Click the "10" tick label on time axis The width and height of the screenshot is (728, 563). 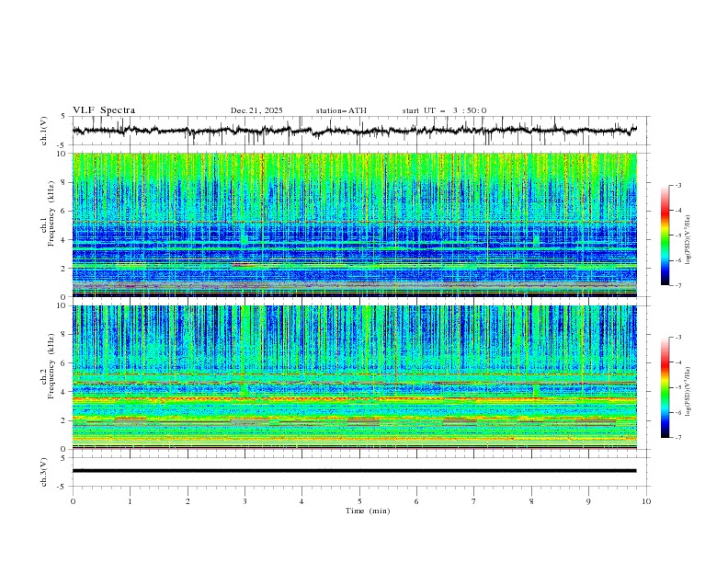[646, 501]
